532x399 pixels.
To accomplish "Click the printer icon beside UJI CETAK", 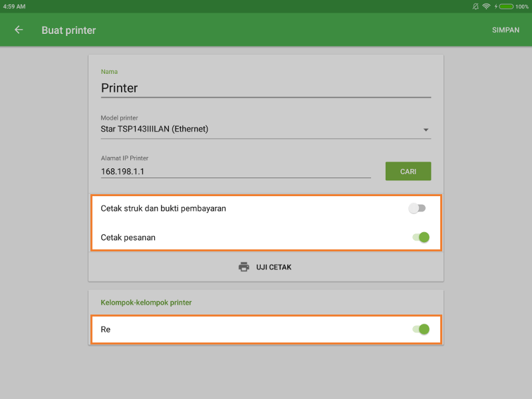I will pos(243,267).
